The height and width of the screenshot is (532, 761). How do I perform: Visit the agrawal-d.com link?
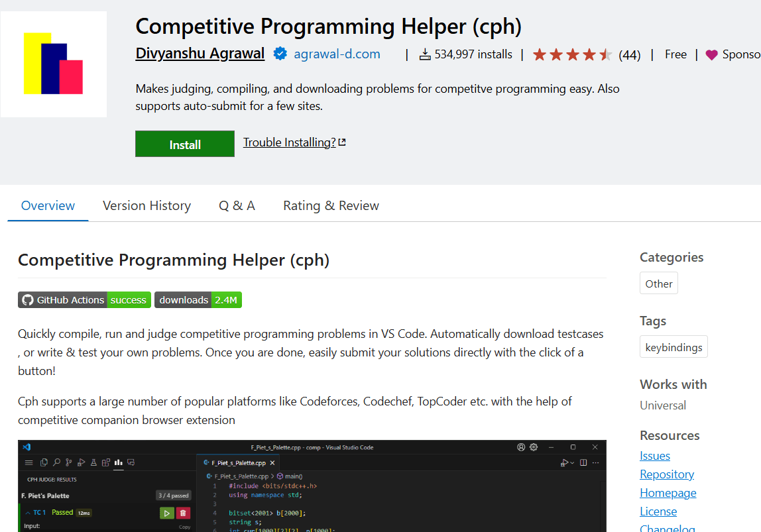(x=337, y=54)
